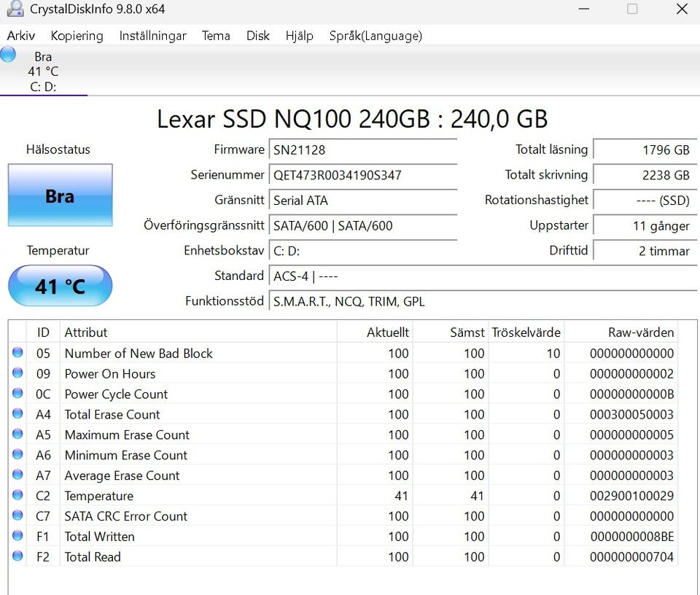Image resolution: width=700 pixels, height=595 pixels.
Task: Click raw value 000000000704 for Total Read
Action: [x=631, y=556]
